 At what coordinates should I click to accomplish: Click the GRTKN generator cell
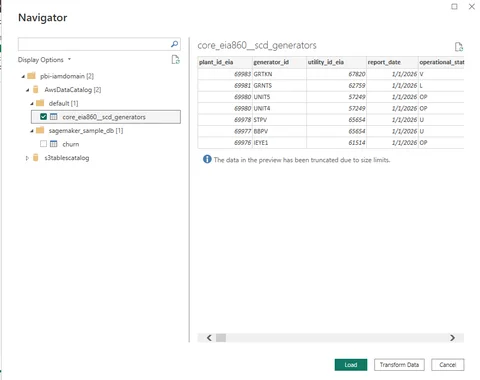pyautogui.click(x=279, y=74)
